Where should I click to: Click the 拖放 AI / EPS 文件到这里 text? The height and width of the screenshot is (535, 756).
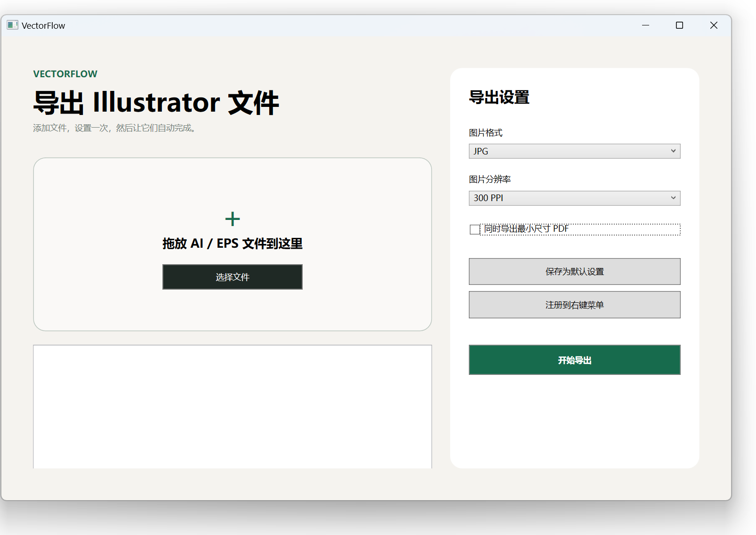[x=233, y=243]
